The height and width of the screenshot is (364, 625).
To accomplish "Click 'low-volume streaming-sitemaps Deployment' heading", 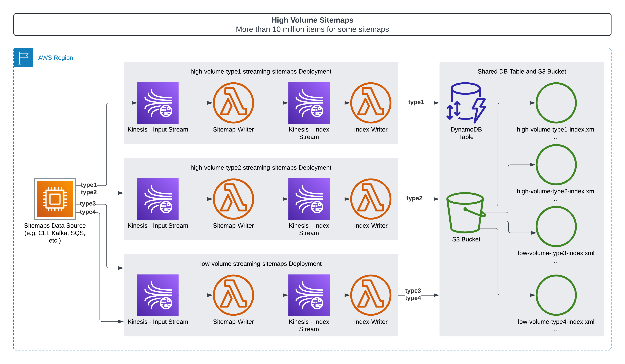I will pyautogui.click(x=261, y=264).
